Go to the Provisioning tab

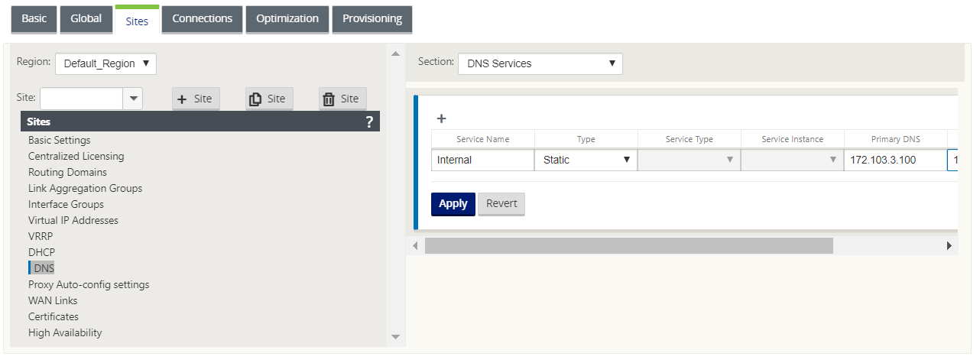pos(372,19)
